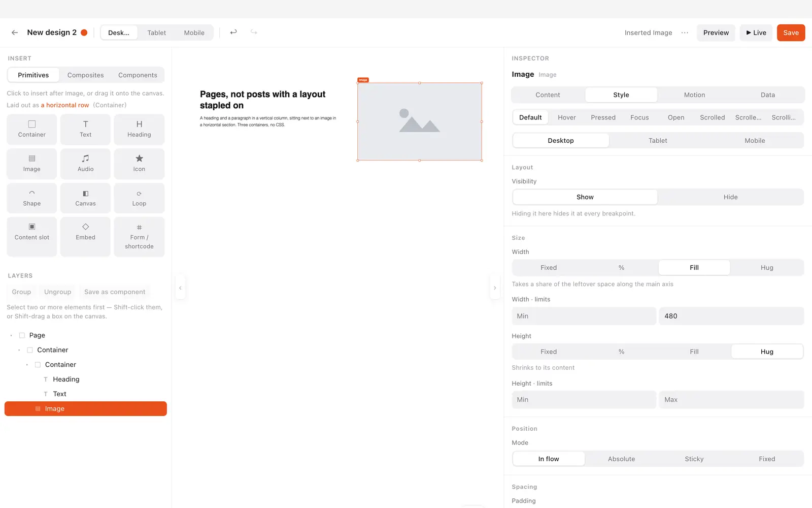The height and width of the screenshot is (508, 812).
Task: Insert an Embed primitive
Action: 85,237
